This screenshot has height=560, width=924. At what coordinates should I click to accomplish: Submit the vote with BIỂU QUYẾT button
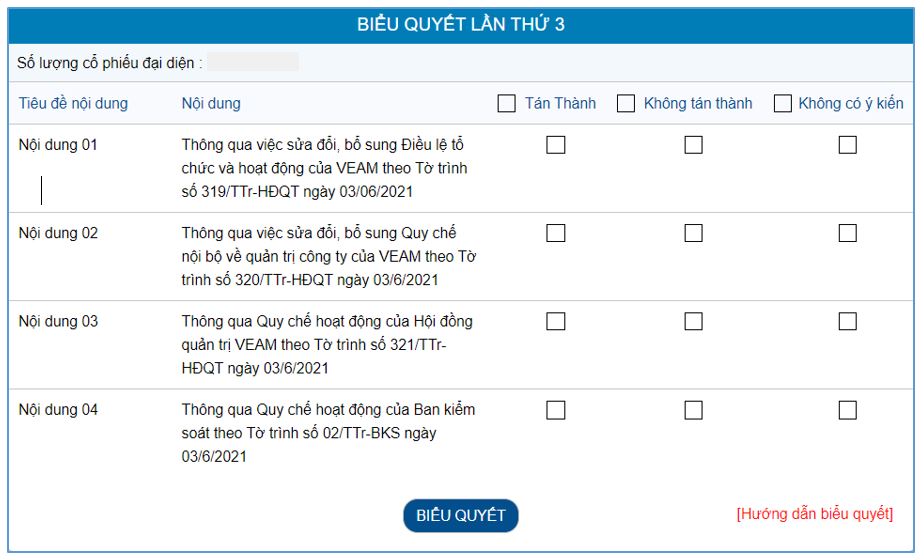coord(460,515)
